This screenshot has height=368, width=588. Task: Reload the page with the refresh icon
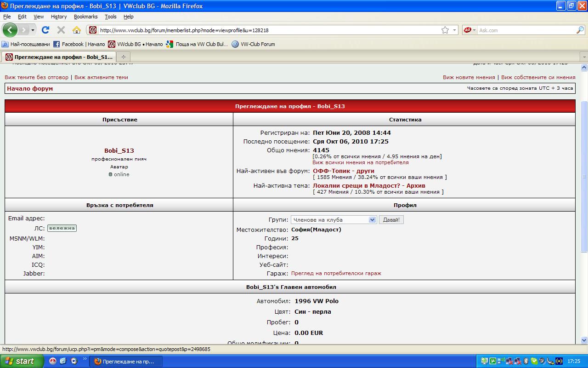pos(45,30)
